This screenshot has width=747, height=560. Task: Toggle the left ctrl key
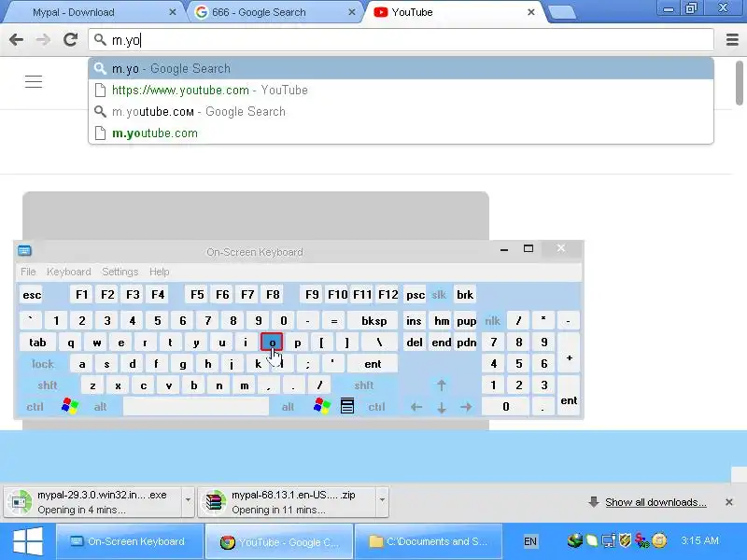(35, 407)
